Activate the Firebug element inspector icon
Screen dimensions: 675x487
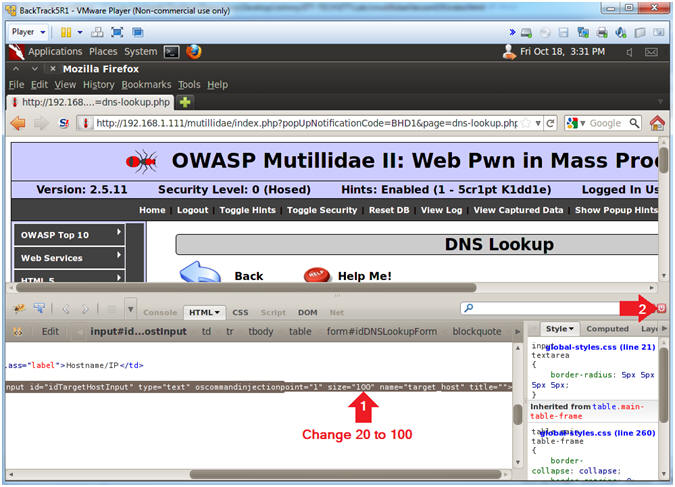(40, 308)
